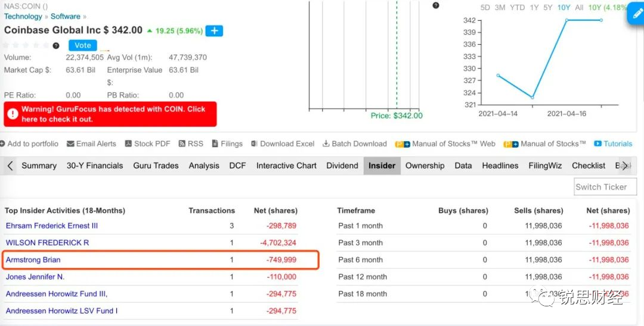Click the left arrow of the tab bar

pyautogui.click(x=10, y=166)
